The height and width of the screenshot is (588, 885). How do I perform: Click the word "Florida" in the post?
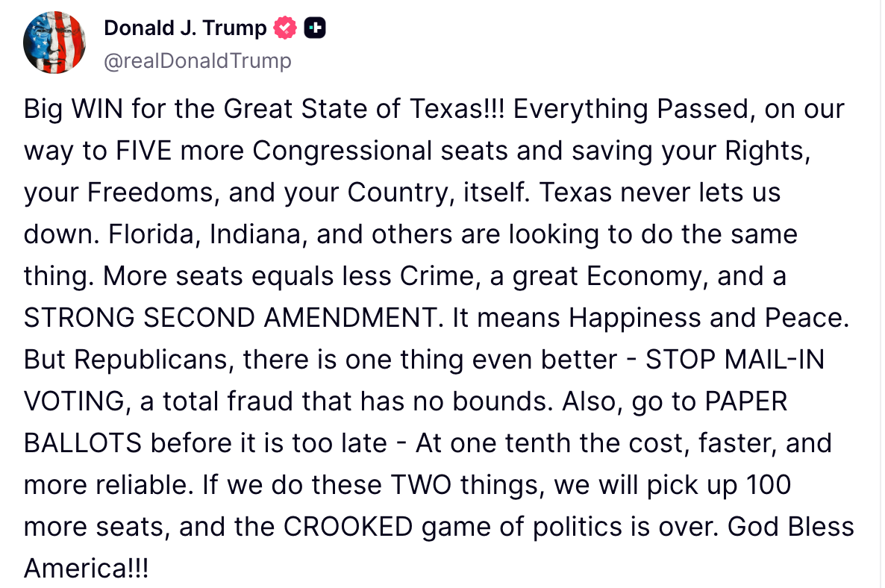pyautogui.click(x=154, y=234)
